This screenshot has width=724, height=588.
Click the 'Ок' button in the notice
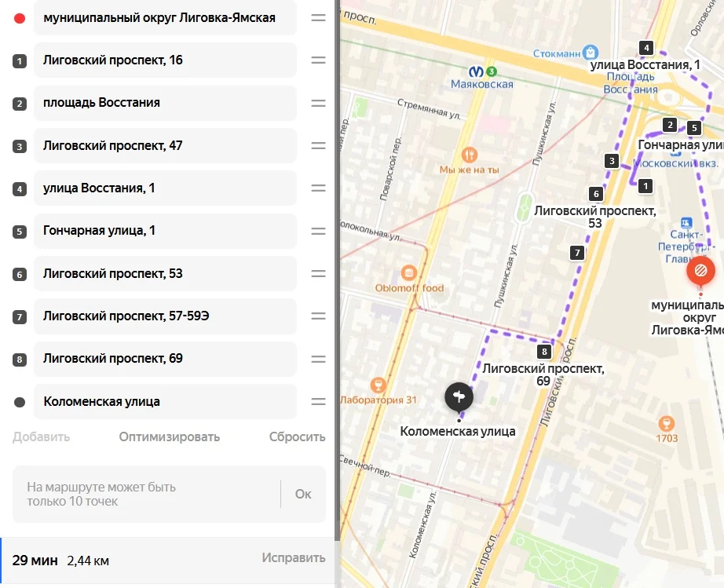[303, 494]
